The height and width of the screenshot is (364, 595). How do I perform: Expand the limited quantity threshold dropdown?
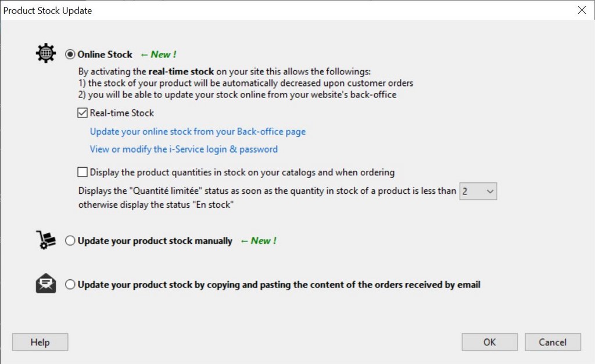coord(489,191)
